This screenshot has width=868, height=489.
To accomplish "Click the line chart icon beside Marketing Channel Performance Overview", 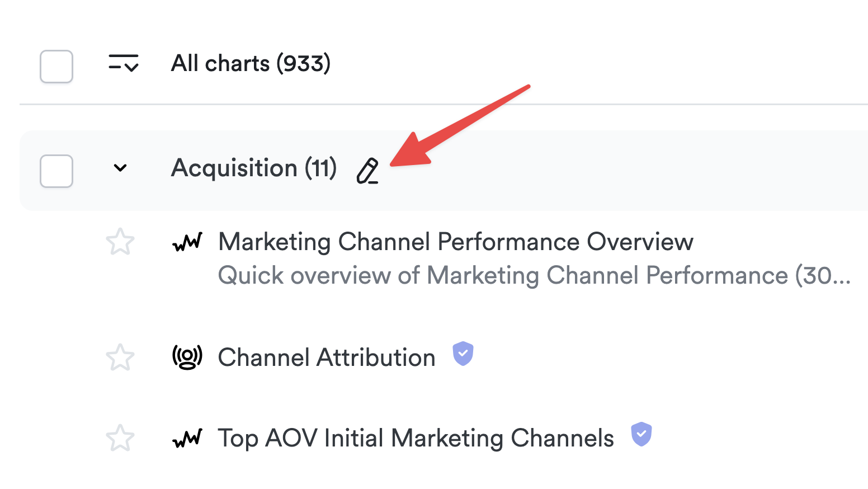I will tap(187, 242).
